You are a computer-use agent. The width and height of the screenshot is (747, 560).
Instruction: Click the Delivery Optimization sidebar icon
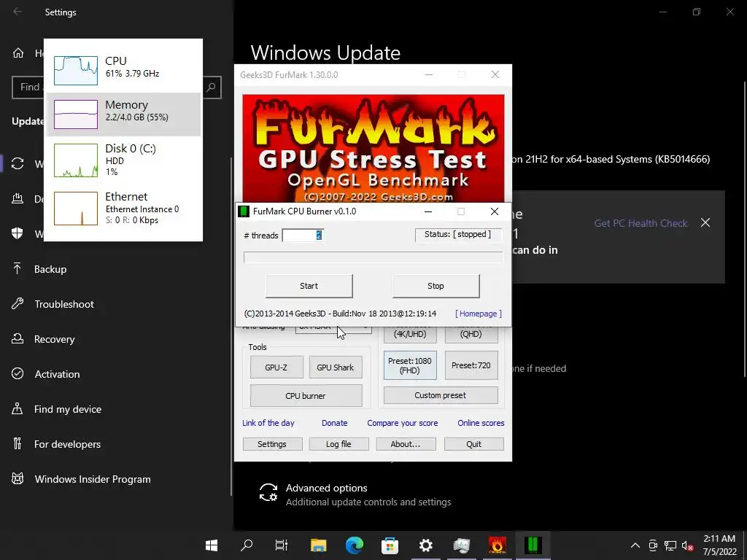[x=18, y=198]
